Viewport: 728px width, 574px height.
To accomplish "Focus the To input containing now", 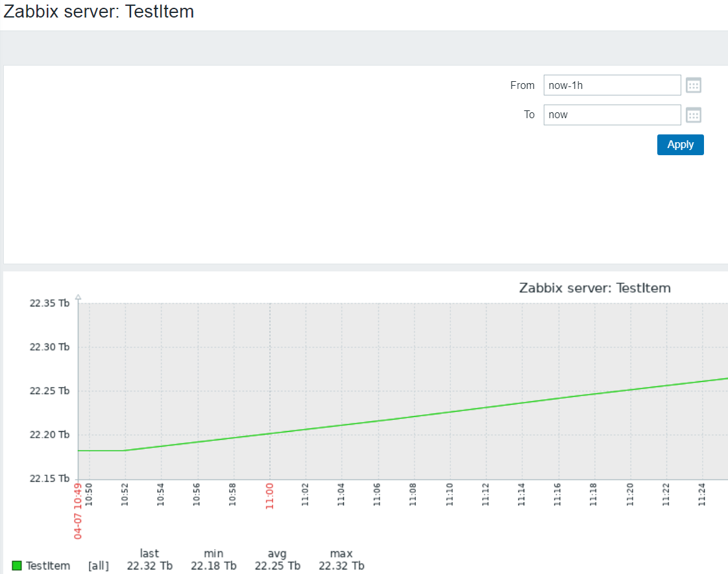I will click(x=612, y=115).
